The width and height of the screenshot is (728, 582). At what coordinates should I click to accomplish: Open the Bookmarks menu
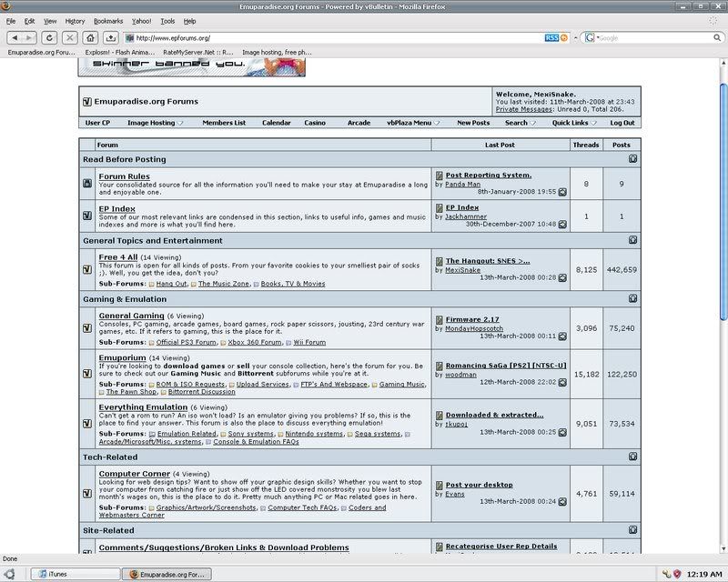pos(108,21)
